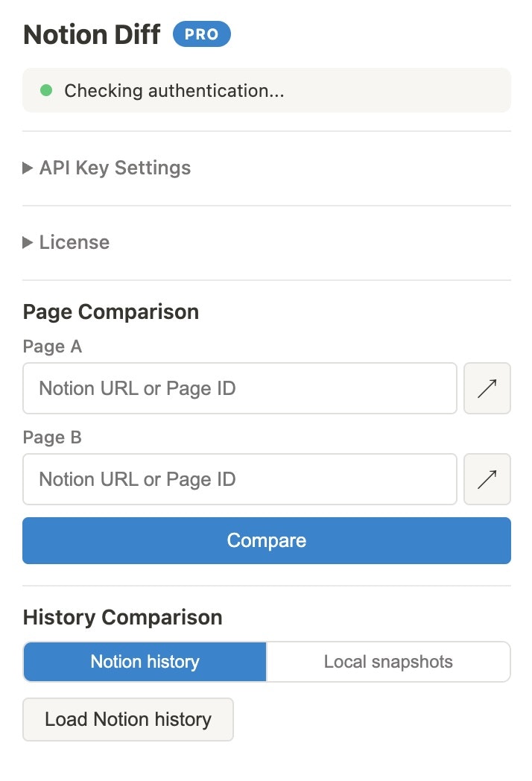Image resolution: width=532 pixels, height=781 pixels.
Task: Expand API Key Settings via its triangle
Action: 28,168
